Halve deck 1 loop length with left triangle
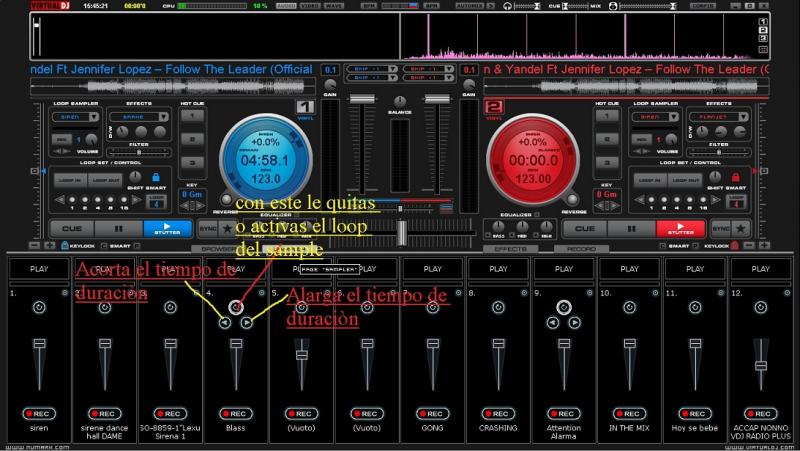 tap(60, 200)
